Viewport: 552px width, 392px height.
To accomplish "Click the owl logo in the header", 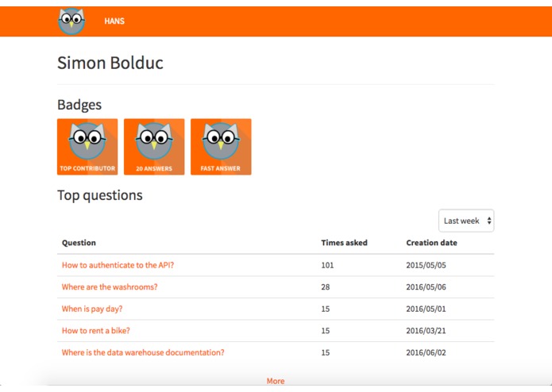I will coord(71,21).
